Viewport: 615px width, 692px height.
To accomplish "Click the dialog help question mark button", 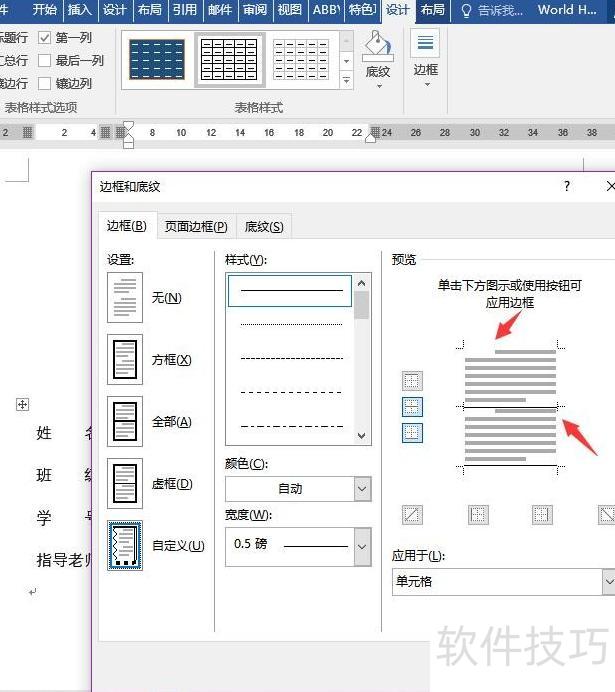I will click(566, 186).
